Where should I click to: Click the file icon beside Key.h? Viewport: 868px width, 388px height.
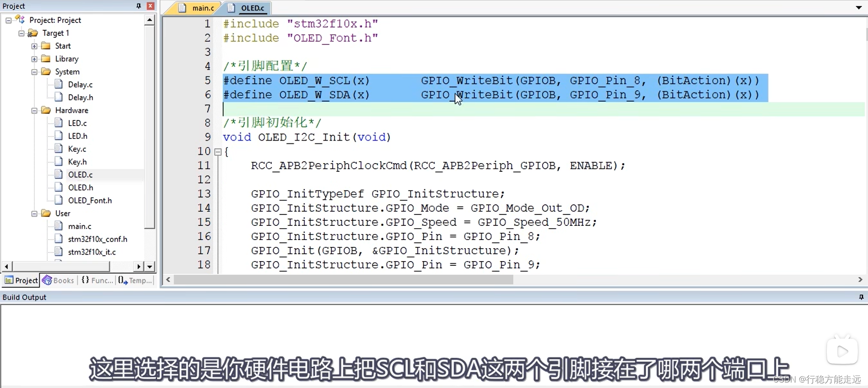coord(59,161)
